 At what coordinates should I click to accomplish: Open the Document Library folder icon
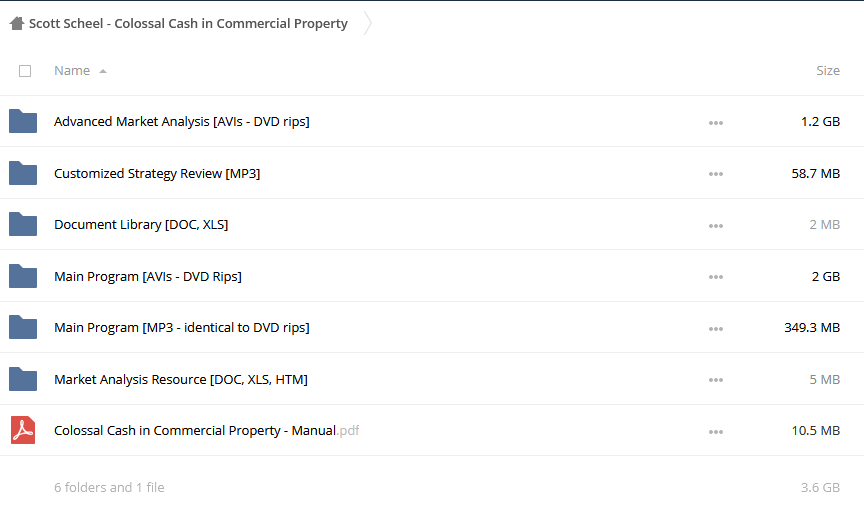(x=23, y=224)
